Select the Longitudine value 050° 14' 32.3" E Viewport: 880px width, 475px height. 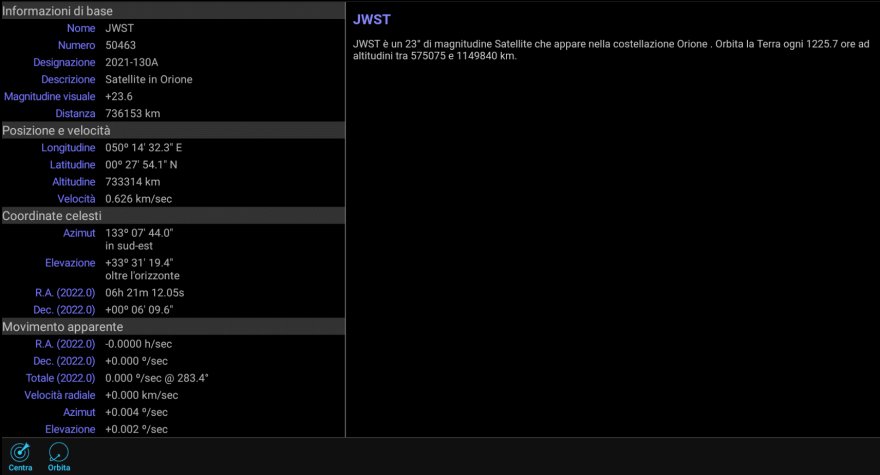tap(144, 148)
